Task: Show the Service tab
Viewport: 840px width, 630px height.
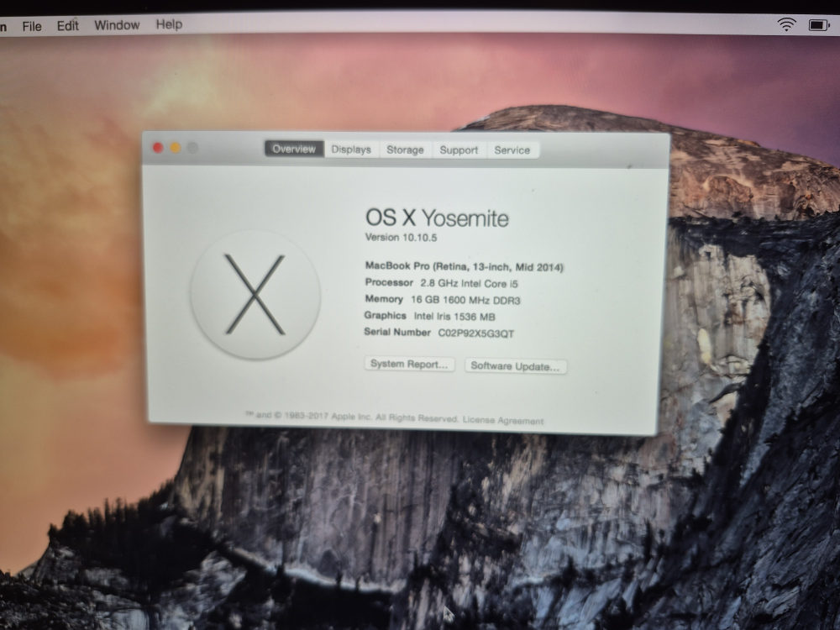Action: (x=512, y=150)
